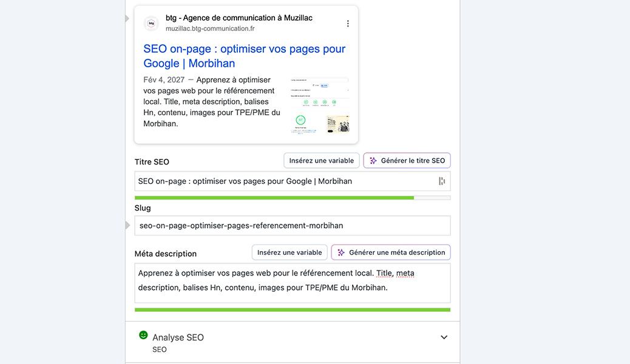
Task: Click into the Slug input field
Action: [x=292, y=226]
